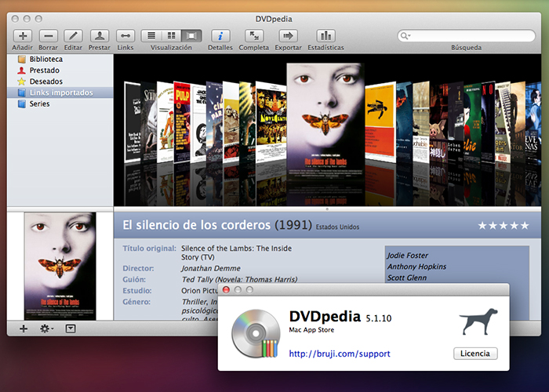Viewport: 549px width, 392px height.
Task: Click the Exportar arrow icon
Action: [x=288, y=36]
